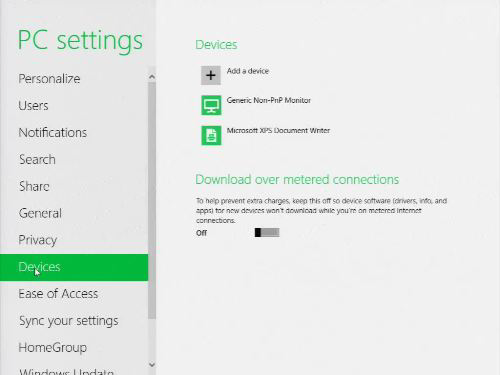Click the sidebar scroll up arrow
Viewport: 500px width, 375px height.
pyautogui.click(x=152, y=77)
